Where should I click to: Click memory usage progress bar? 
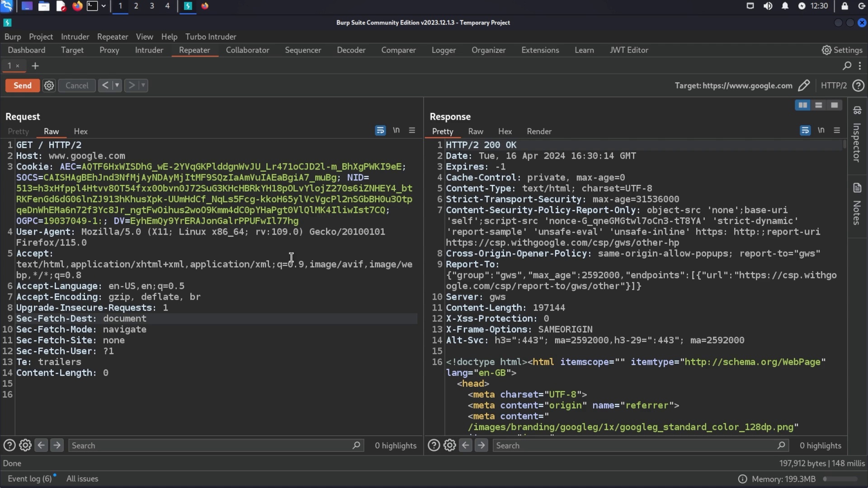click(840, 479)
